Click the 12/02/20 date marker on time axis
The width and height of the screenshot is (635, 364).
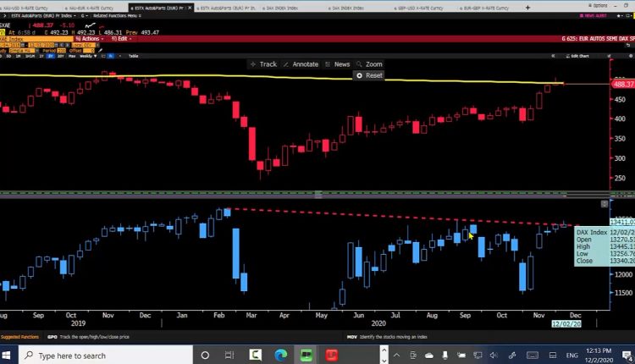coord(566,324)
